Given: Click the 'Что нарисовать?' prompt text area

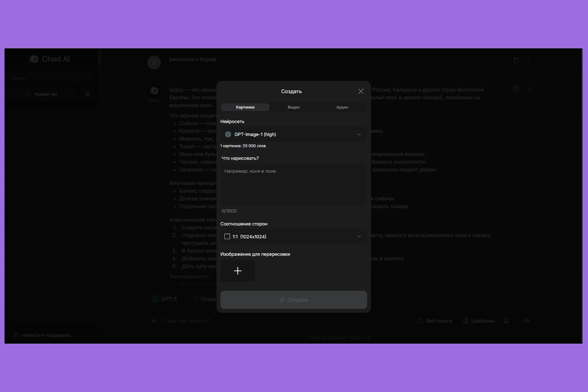Looking at the screenshot, I should [x=293, y=184].
